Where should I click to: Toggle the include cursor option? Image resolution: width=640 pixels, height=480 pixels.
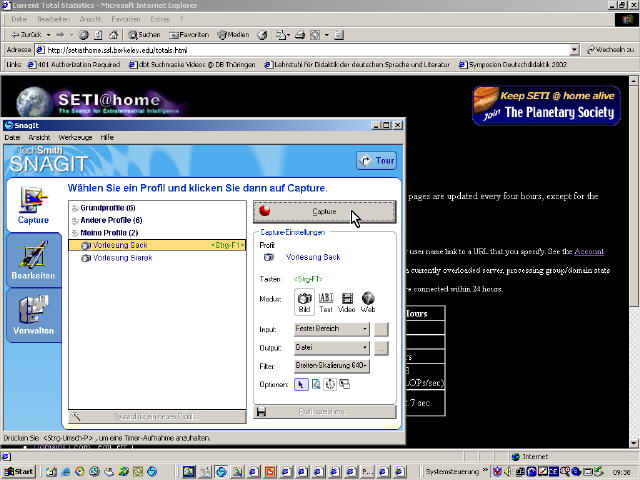point(302,384)
